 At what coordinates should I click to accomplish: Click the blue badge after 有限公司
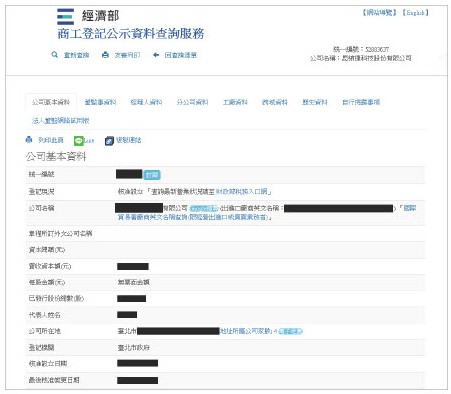203,208
